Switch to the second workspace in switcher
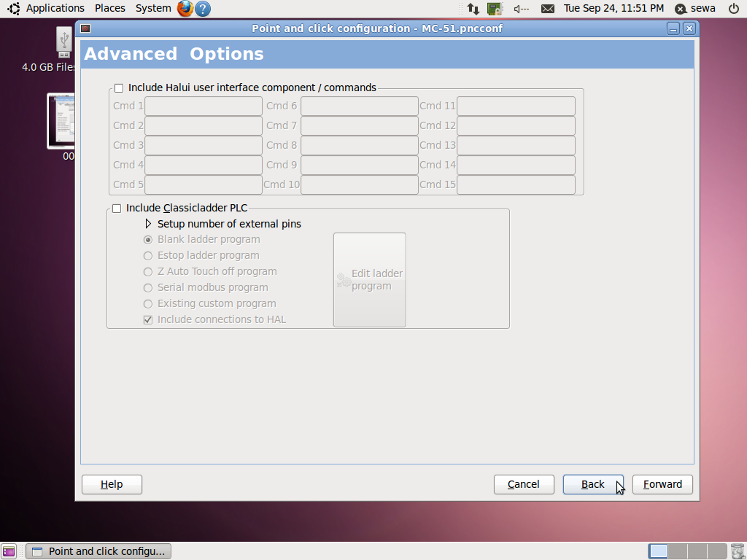 (678, 551)
